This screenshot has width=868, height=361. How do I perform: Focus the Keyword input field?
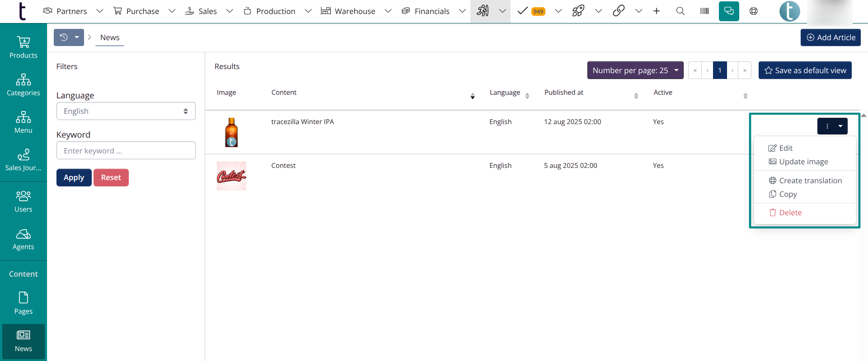(x=126, y=150)
